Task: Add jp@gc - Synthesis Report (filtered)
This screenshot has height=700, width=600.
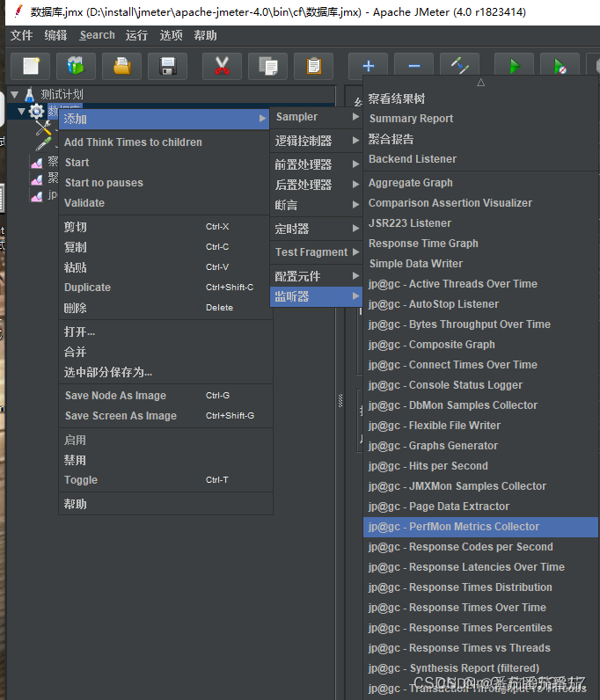Action: pyautogui.click(x=480, y=668)
